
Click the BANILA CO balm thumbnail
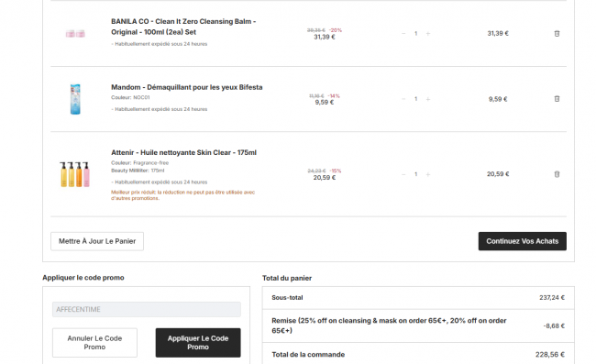[75, 34]
